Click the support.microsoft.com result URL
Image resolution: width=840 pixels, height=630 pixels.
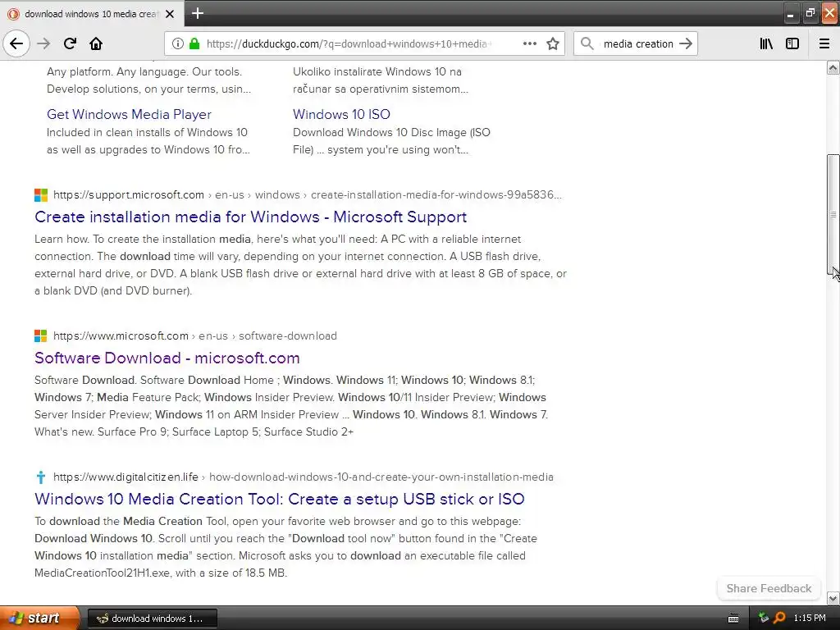(x=308, y=195)
